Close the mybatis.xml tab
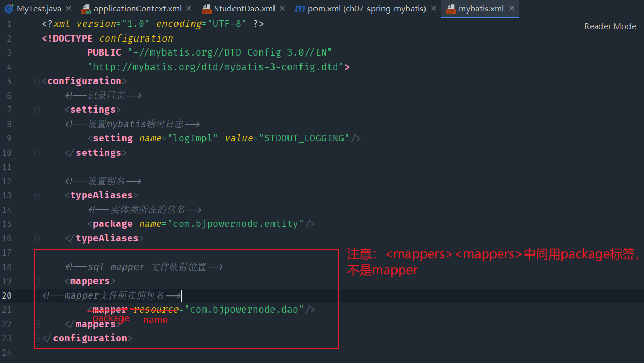 [511, 9]
